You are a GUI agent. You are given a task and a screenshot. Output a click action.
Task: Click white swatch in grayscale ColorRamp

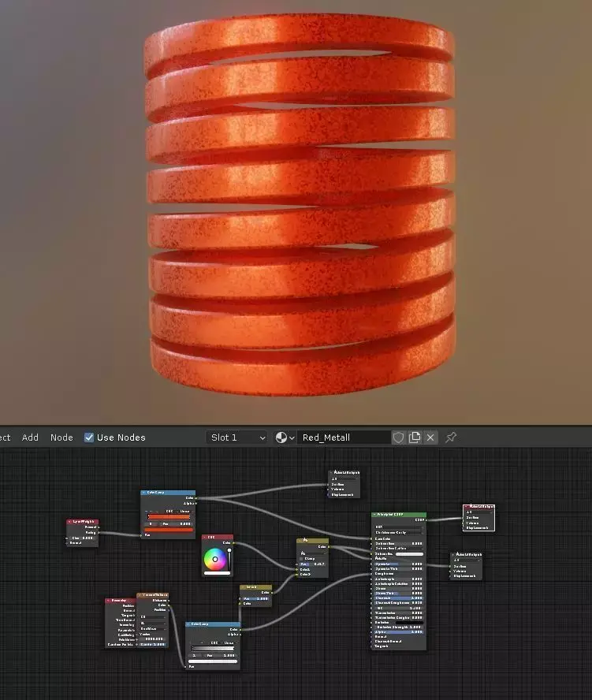pyautogui.click(x=213, y=661)
